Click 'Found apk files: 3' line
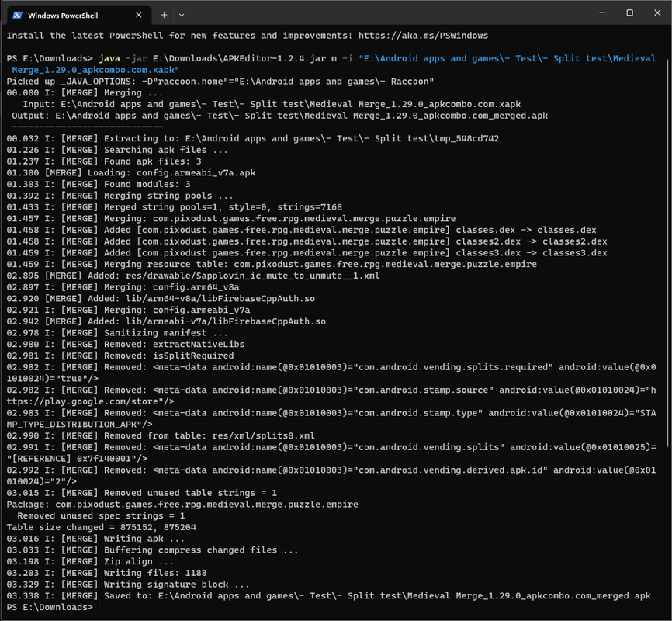Screen dimensions: 672x621 [104, 161]
